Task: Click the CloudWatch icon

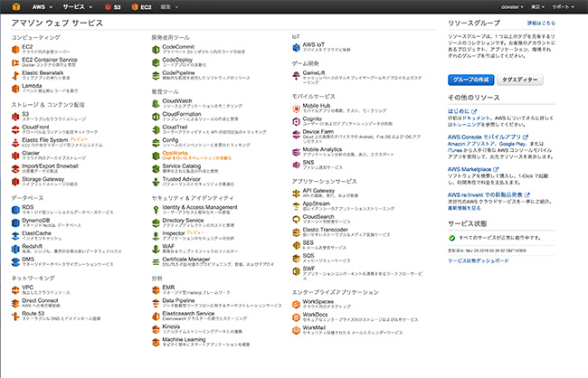Action: [156, 103]
